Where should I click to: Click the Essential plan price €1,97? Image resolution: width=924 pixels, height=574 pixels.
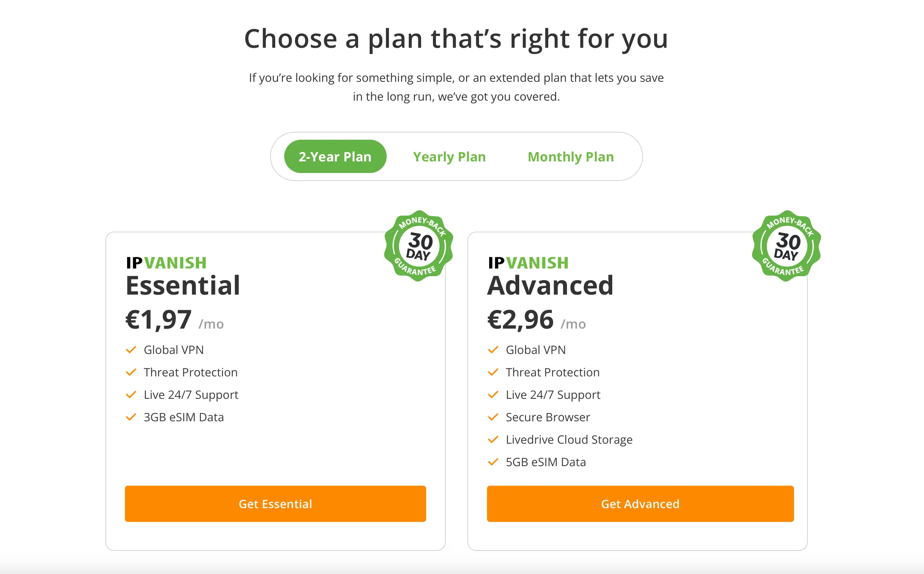coord(157,319)
